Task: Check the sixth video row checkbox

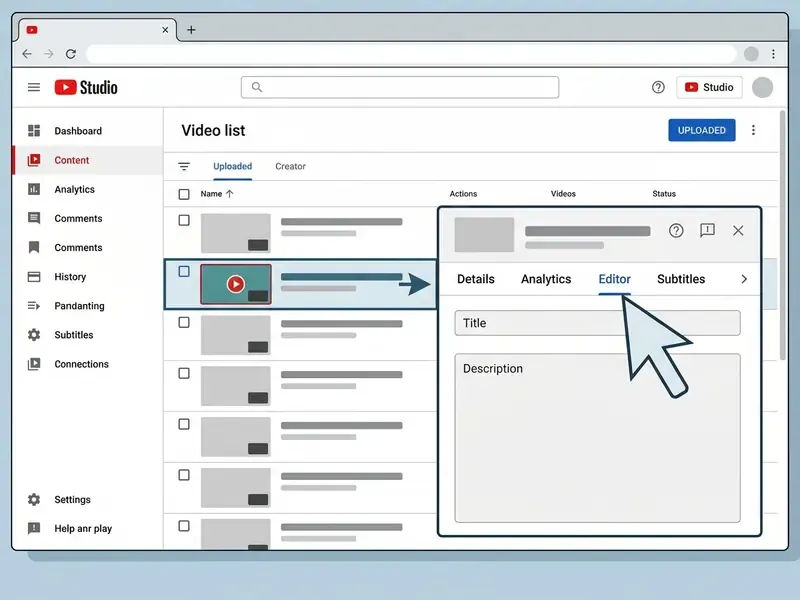Action: [184, 475]
